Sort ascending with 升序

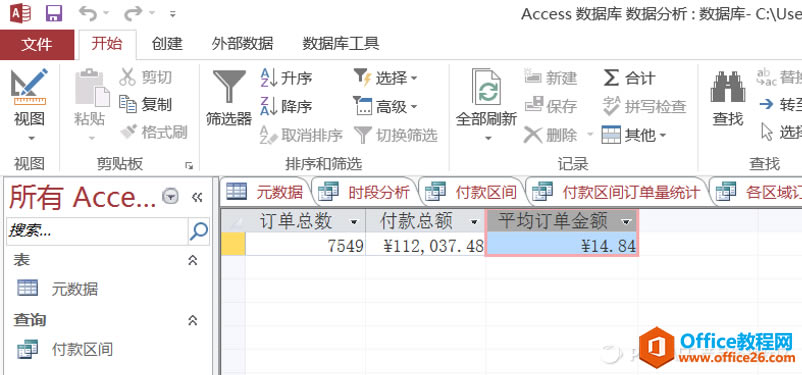[x=286, y=78]
